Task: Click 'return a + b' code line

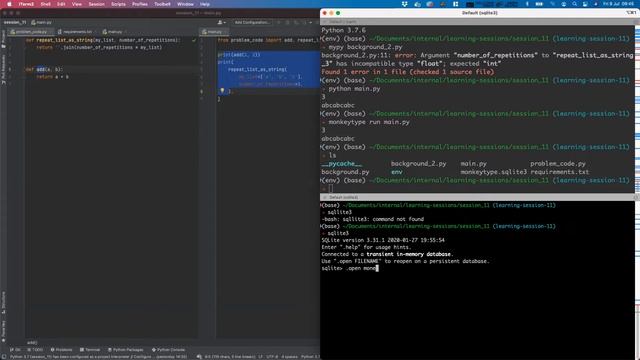Action: click(52, 77)
